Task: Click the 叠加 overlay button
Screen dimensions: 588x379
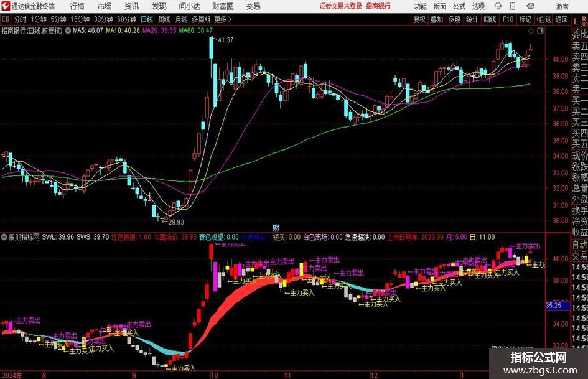Action: [437, 19]
